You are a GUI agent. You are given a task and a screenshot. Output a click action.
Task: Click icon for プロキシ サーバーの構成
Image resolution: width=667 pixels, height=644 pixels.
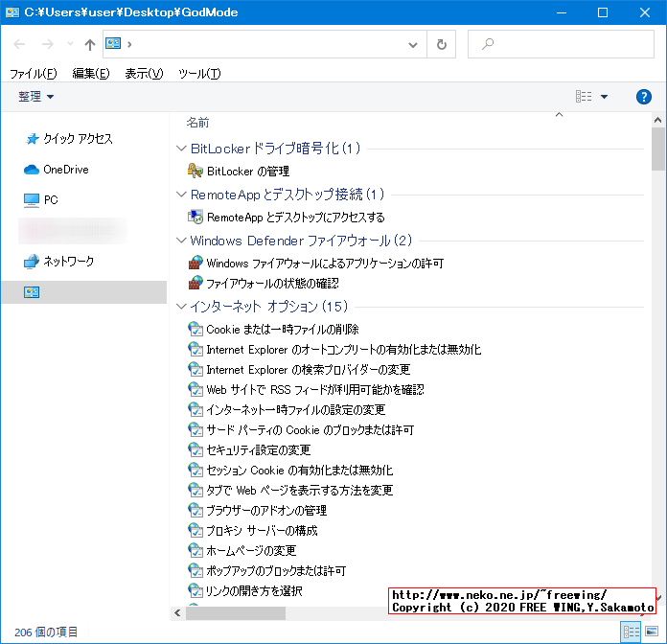pos(195,530)
